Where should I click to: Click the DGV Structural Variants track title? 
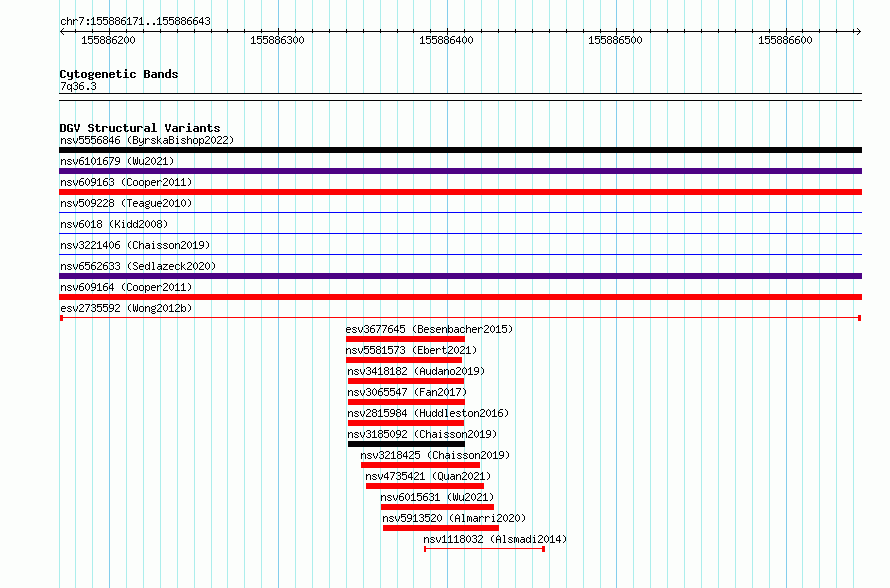[140, 128]
